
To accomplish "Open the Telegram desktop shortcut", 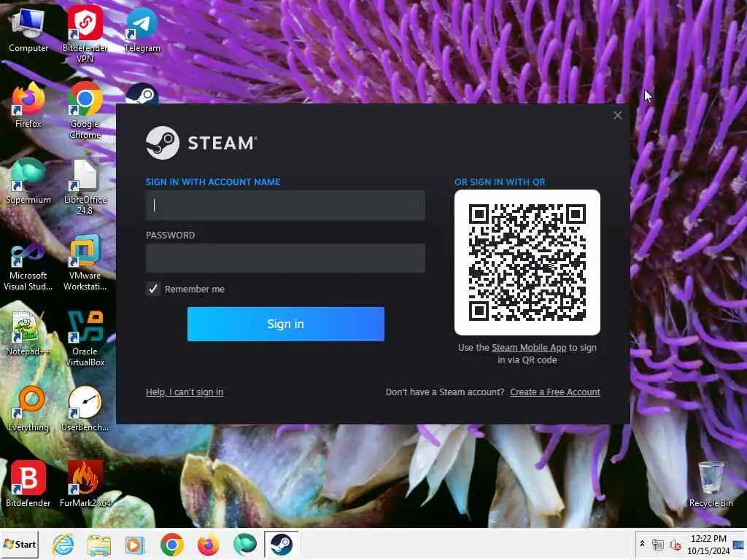I will pos(142,31).
